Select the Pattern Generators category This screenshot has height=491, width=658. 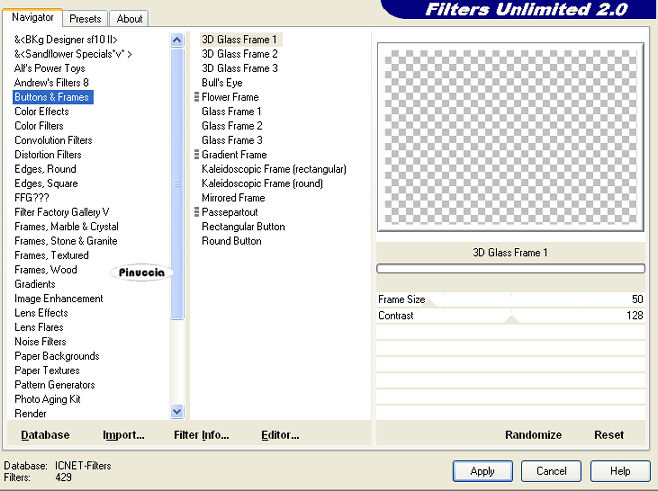point(55,385)
